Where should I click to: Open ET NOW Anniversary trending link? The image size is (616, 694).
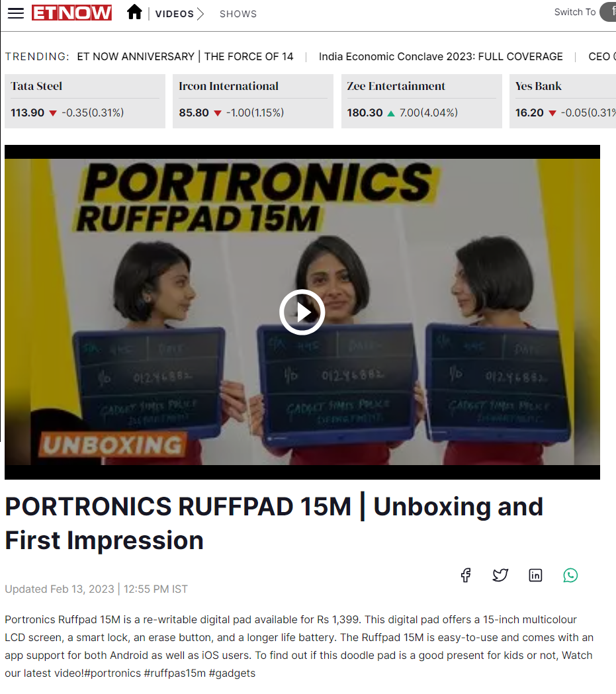point(185,57)
